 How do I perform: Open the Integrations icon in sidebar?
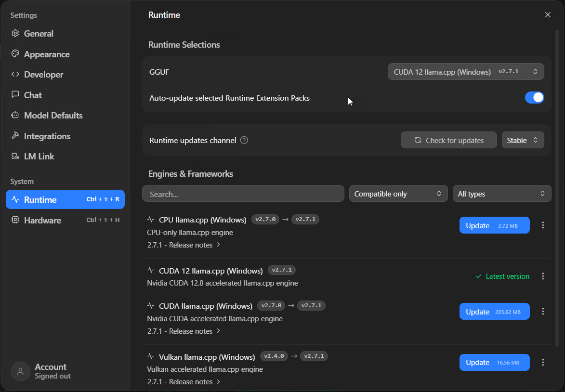[x=15, y=136]
